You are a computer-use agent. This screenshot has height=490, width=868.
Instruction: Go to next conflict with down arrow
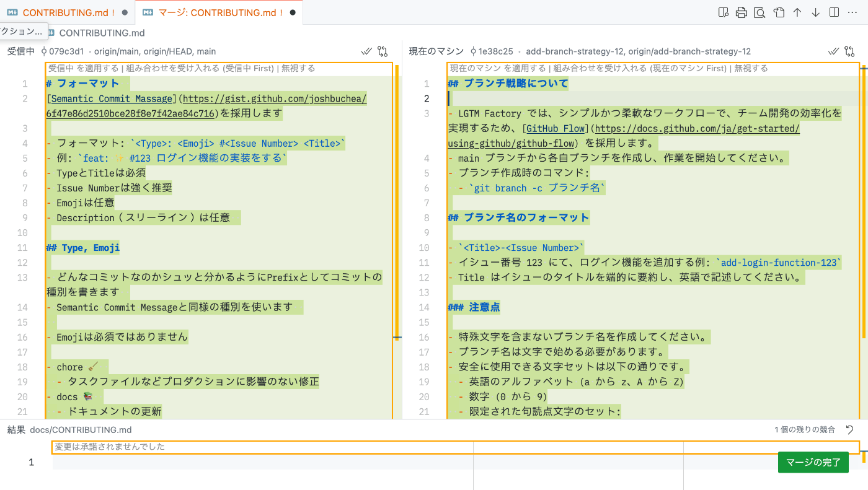tap(816, 12)
